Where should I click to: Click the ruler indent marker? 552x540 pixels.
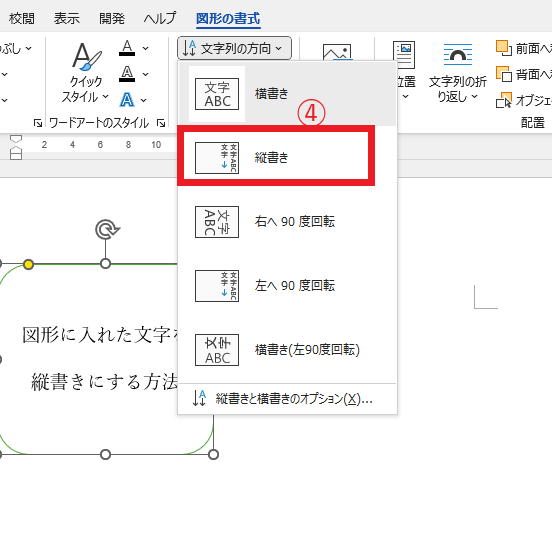[x=16, y=147]
